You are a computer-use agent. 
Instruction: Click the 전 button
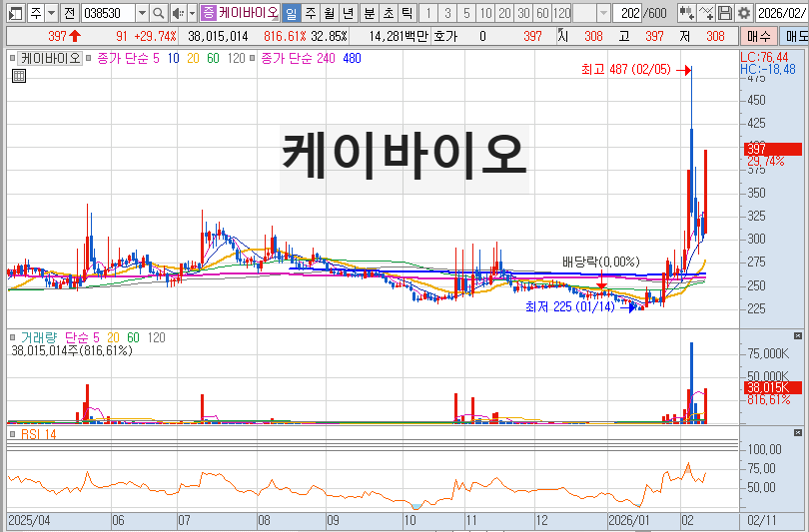pos(70,13)
